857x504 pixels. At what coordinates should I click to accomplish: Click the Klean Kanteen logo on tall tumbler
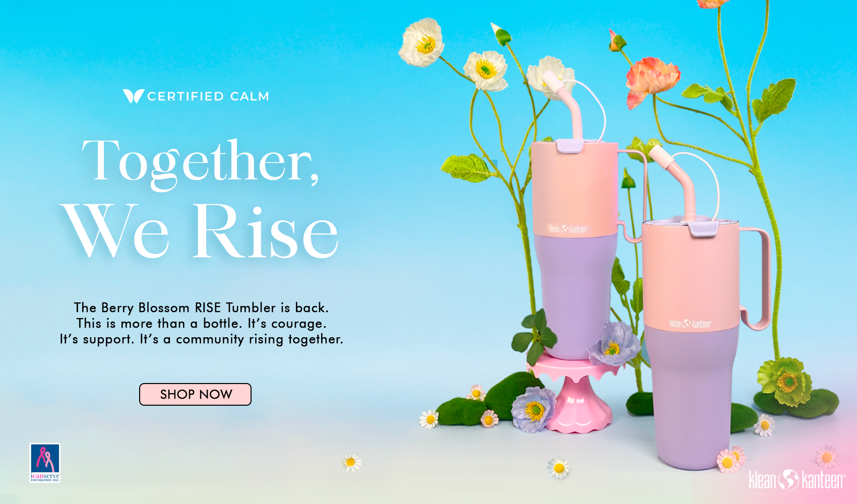(x=568, y=229)
